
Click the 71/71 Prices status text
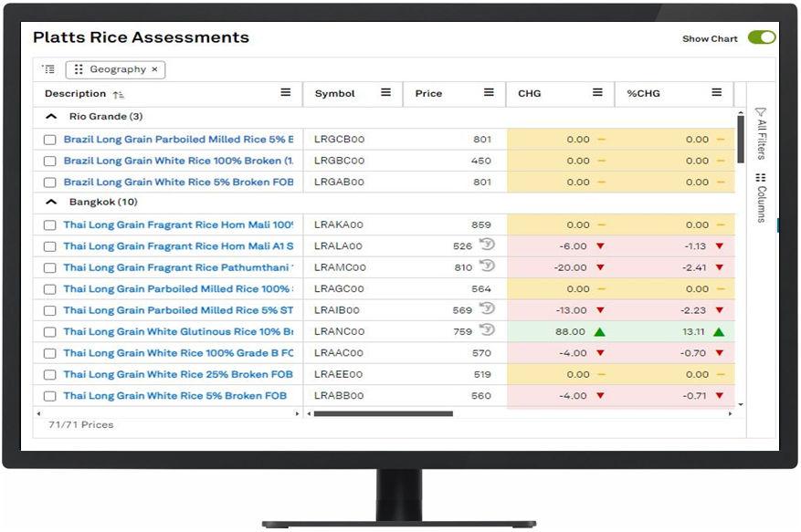[80, 425]
